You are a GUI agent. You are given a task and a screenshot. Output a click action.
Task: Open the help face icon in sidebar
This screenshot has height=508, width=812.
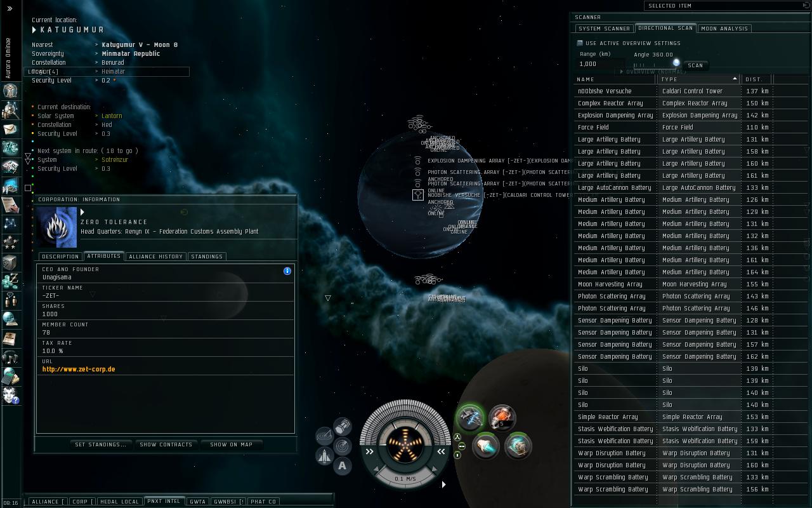[x=10, y=395]
